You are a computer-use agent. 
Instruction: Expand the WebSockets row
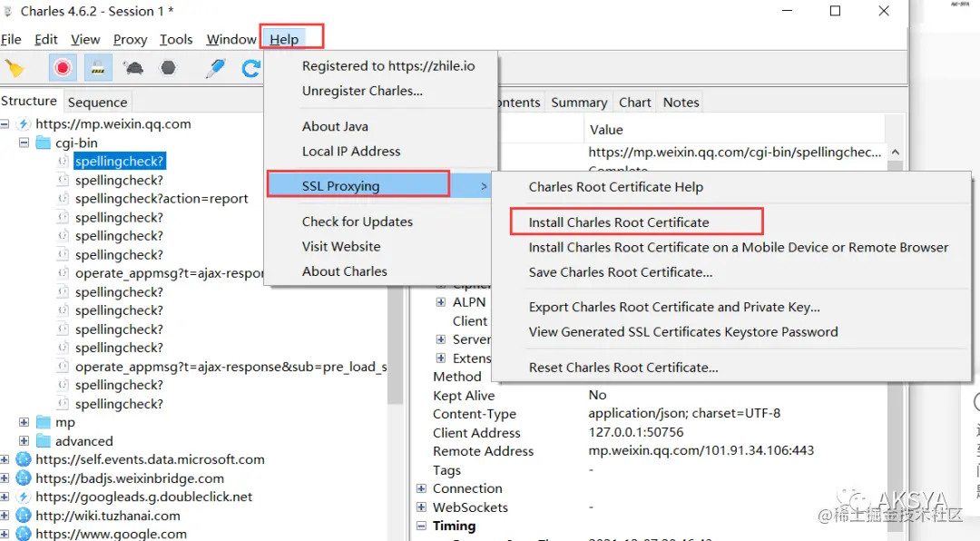click(x=421, y=507)
